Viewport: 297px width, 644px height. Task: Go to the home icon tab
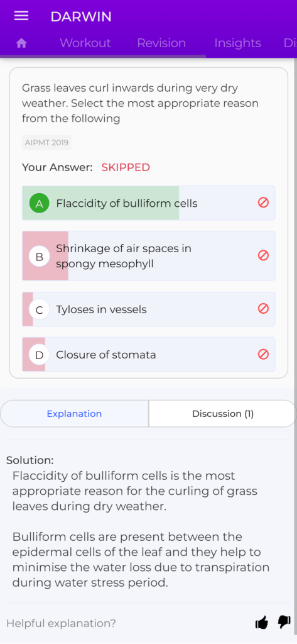21,43
